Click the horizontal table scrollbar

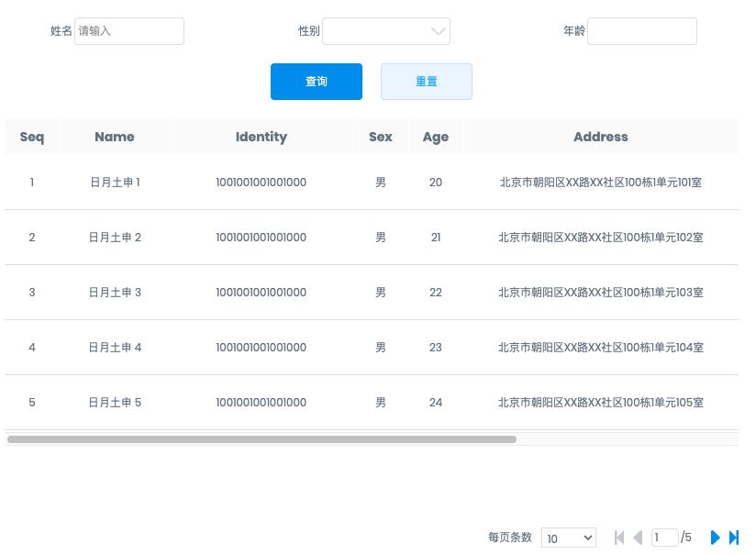(261, 439)
